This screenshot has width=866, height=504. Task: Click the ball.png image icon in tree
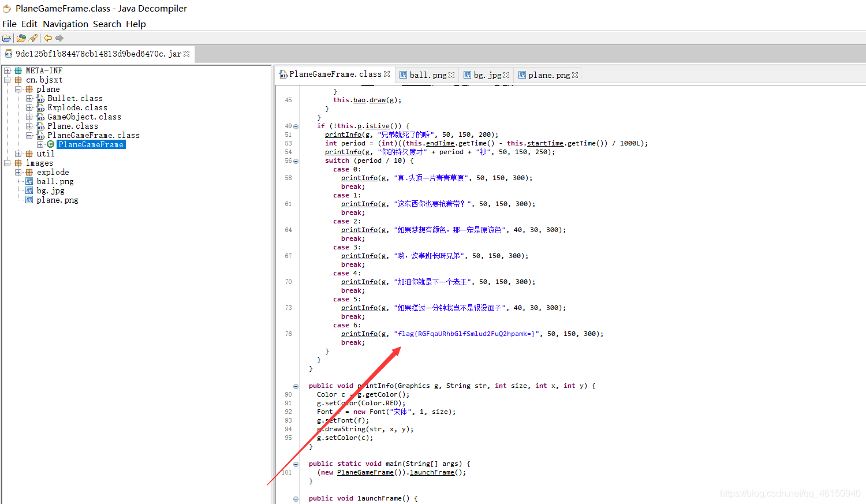coord(29,181)
